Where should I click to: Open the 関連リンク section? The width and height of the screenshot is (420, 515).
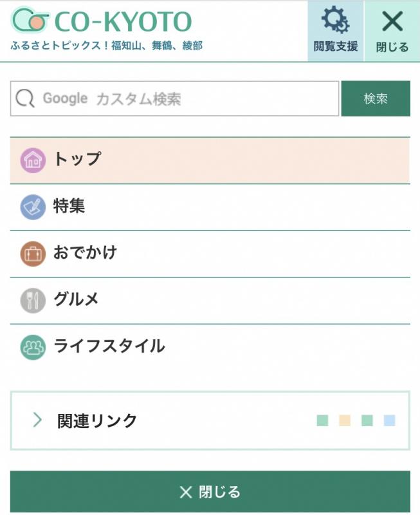click(97, 421)
